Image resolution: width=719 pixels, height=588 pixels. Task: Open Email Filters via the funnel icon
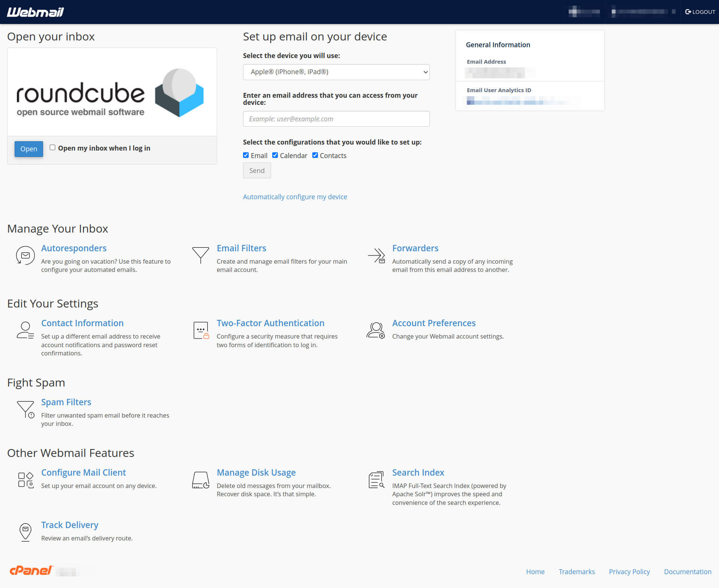(201, 255)
